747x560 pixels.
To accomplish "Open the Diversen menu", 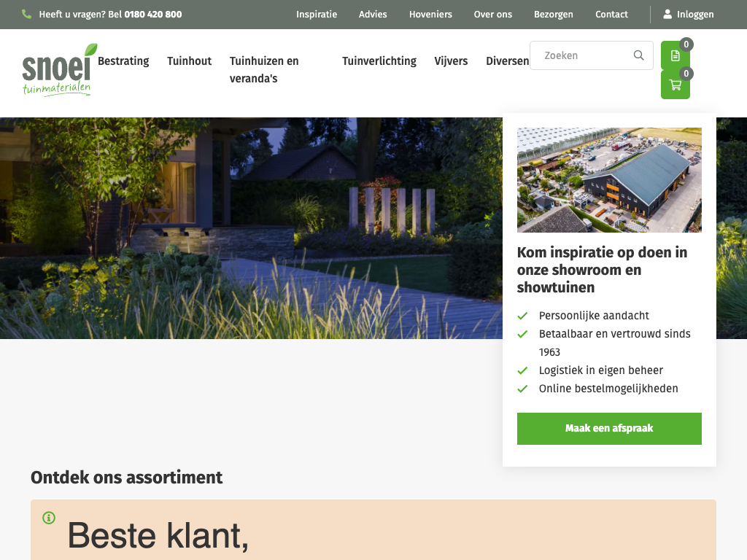I will (508, 61).
